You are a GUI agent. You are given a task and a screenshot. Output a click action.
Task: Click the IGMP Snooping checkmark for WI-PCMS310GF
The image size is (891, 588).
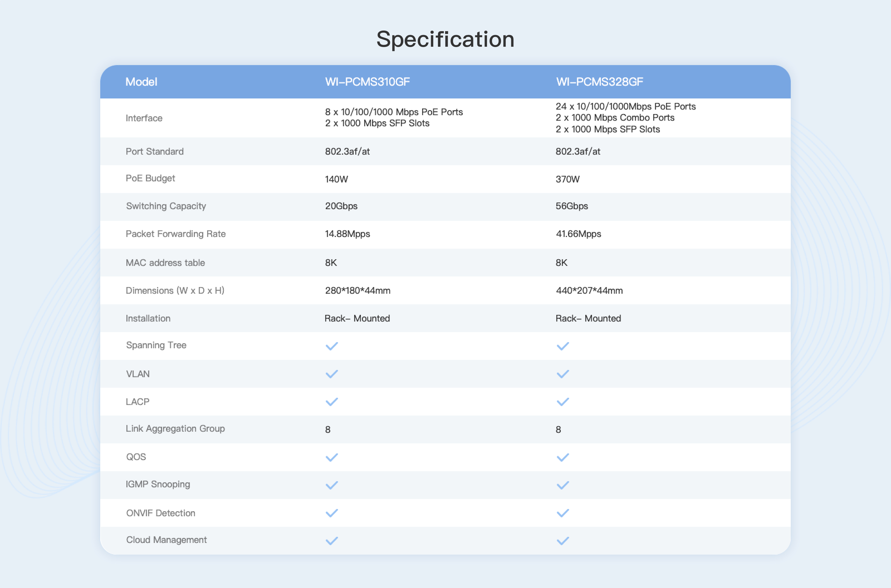point(332,485)
